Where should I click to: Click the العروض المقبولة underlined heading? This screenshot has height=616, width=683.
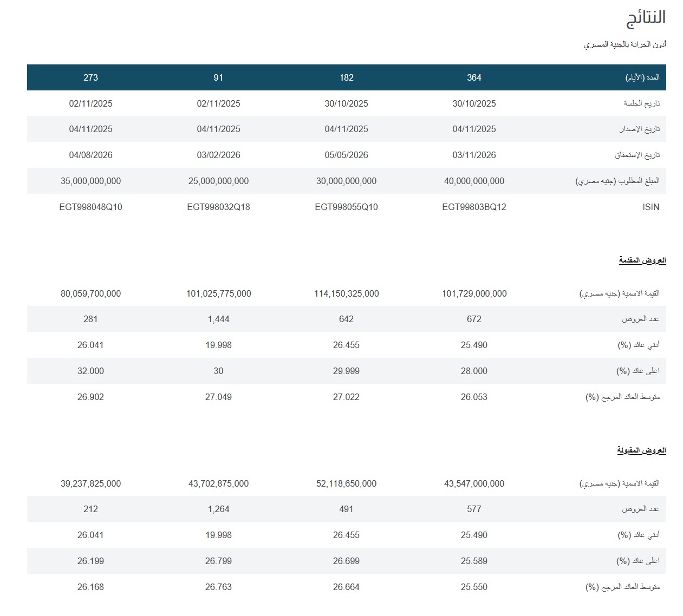coord(641,451)
